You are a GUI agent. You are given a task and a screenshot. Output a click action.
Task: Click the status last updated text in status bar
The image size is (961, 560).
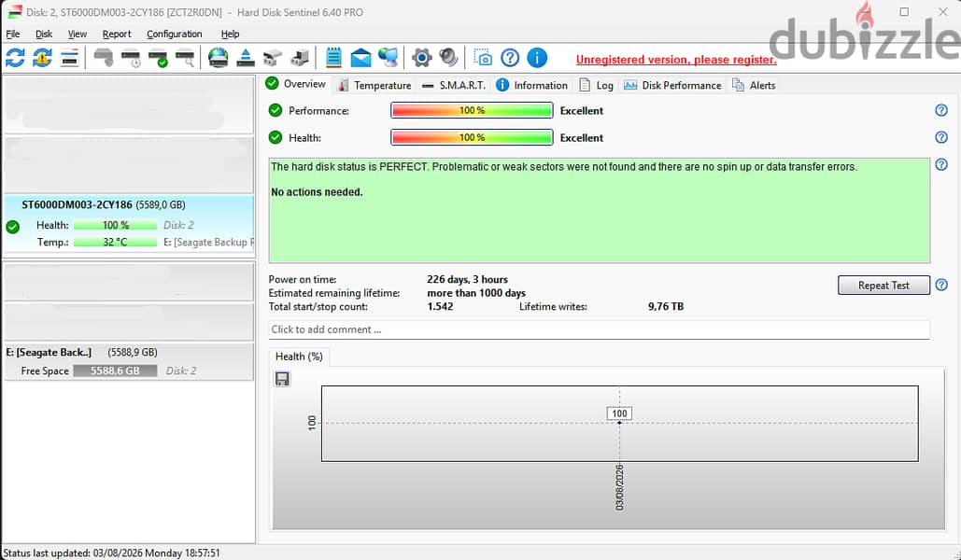point(111,553)
